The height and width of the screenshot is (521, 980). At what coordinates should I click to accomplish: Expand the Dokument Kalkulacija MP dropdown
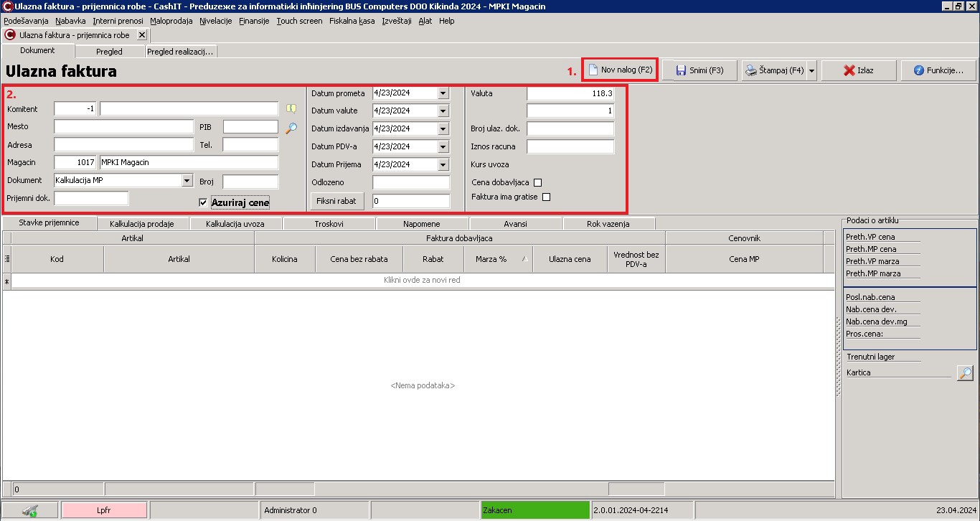click(x=187, y=181)
